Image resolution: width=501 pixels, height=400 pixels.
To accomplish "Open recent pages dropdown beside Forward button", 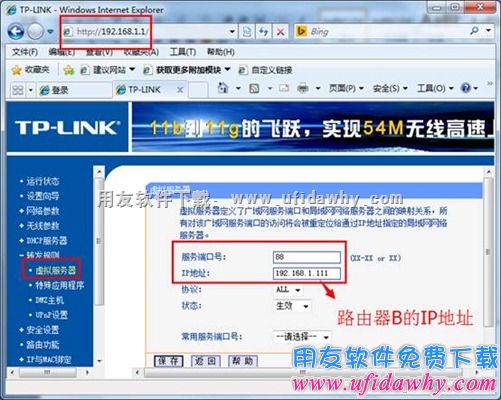I will click(50, 32).
